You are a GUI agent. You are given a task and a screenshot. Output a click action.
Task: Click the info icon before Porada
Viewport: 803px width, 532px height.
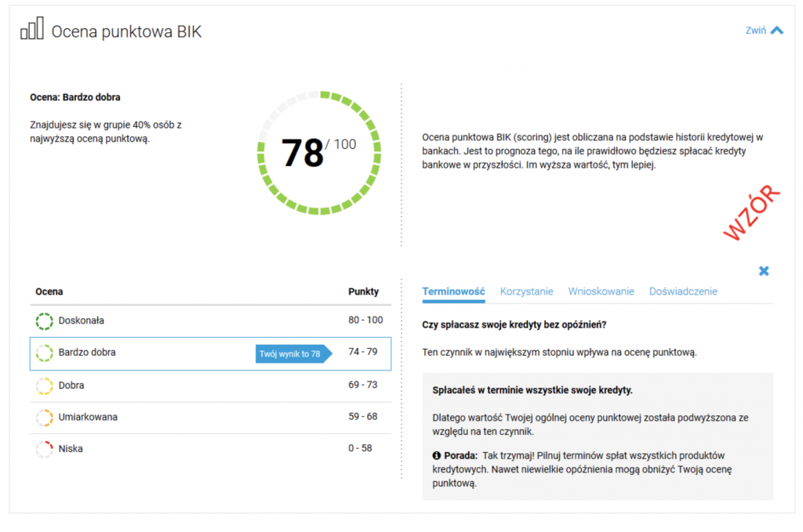(x=436, y=455)
